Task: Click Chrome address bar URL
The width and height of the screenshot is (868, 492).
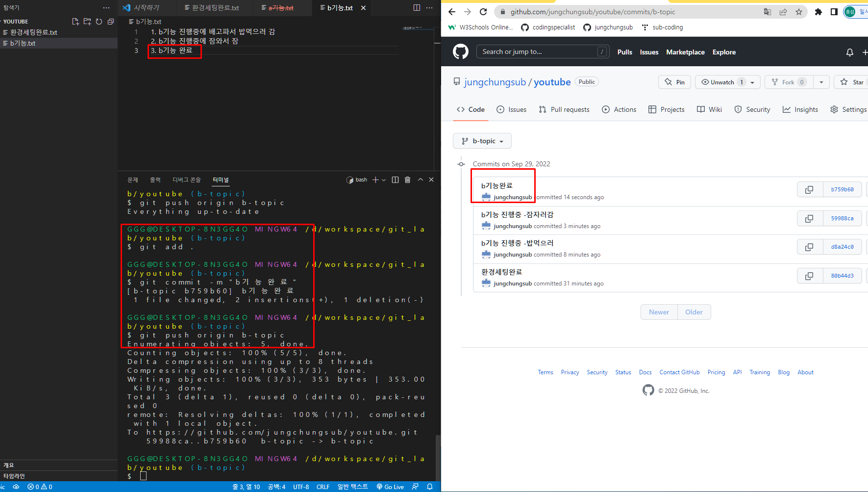Action: click(x=593, y=12)
